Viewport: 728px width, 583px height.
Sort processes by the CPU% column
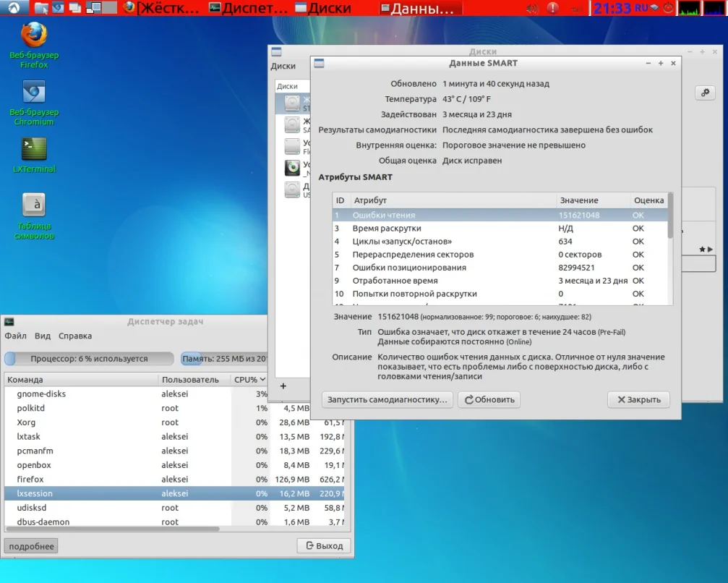coord(249,380)
